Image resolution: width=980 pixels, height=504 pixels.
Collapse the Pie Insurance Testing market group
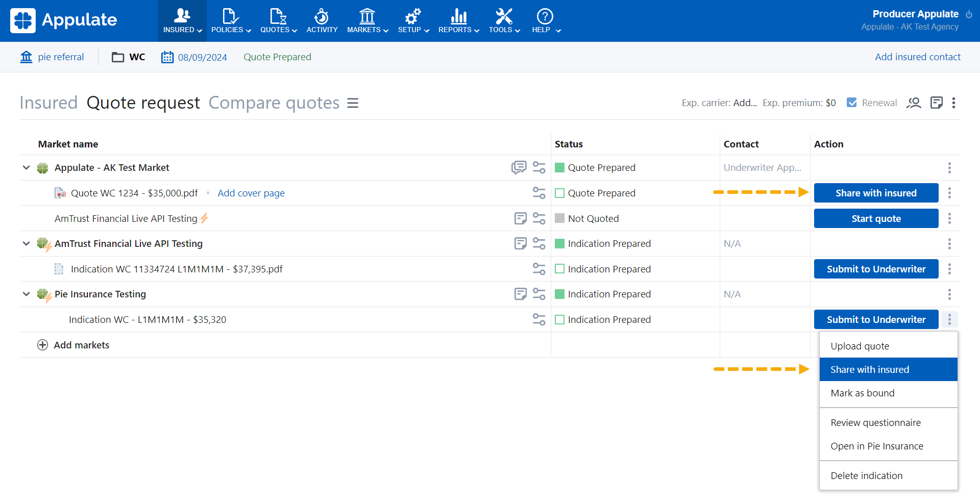(x=26, y=294)
